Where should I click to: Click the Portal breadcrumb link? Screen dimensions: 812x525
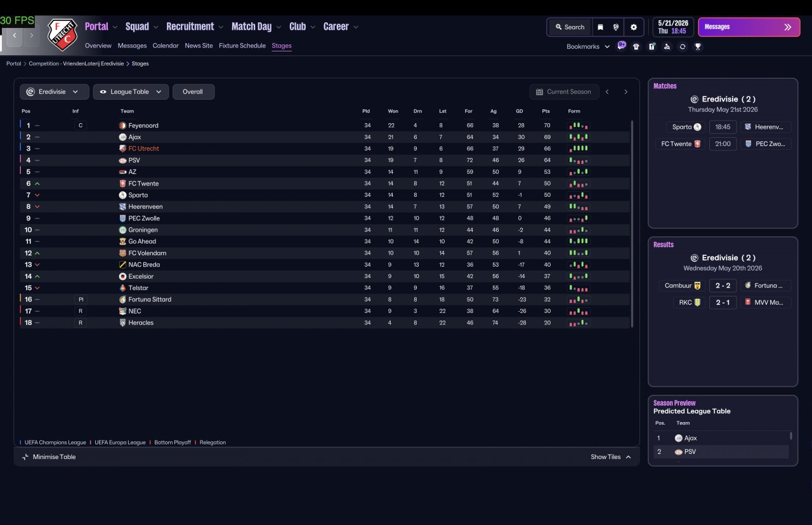coord(13,63)
